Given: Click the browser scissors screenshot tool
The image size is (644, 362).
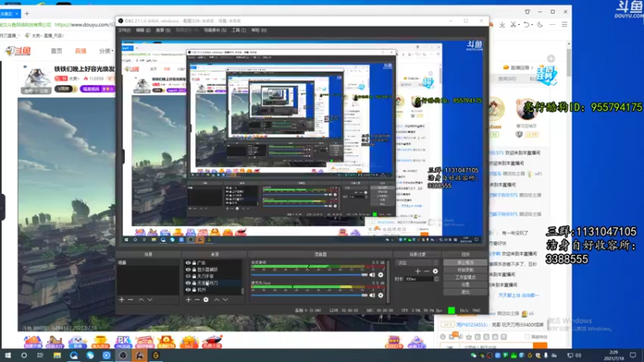Looking at the screenshot, I should tap(513, 25).
